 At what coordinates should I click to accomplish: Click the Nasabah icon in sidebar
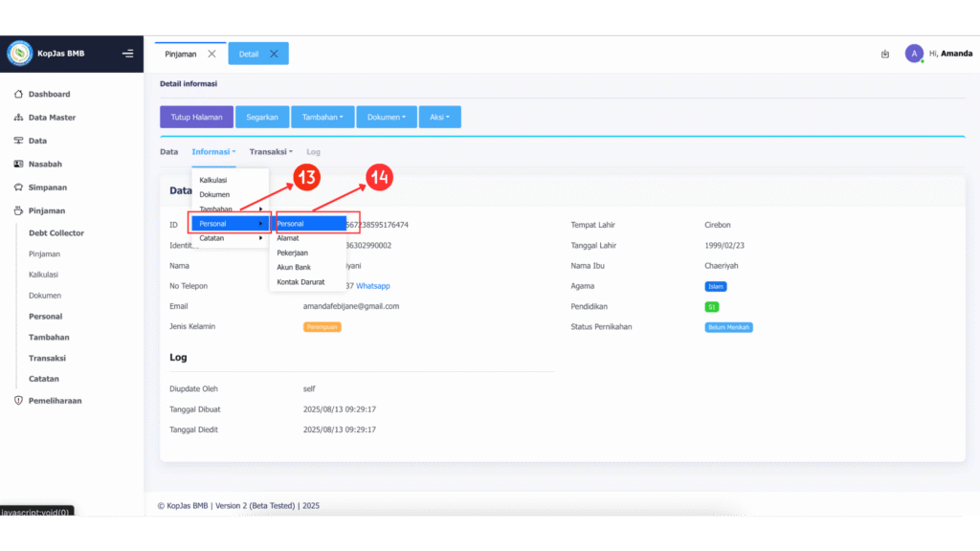coord(18,165)
